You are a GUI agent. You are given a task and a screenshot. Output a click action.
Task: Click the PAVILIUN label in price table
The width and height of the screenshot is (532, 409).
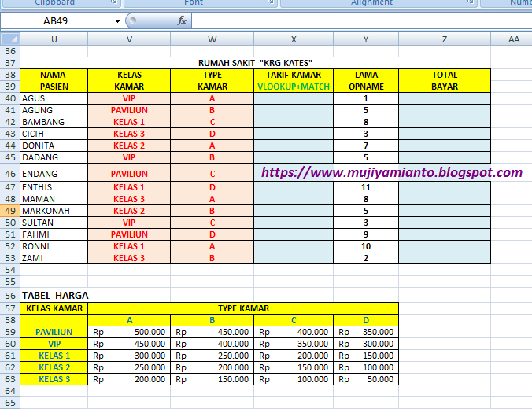(x=54, y=332)
